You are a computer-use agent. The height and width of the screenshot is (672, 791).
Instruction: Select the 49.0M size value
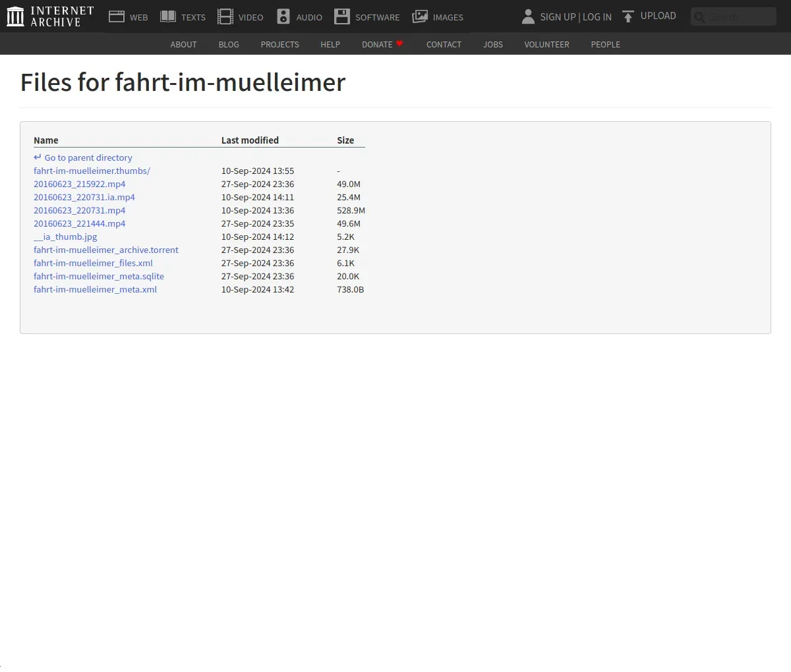tap(349, 184)
